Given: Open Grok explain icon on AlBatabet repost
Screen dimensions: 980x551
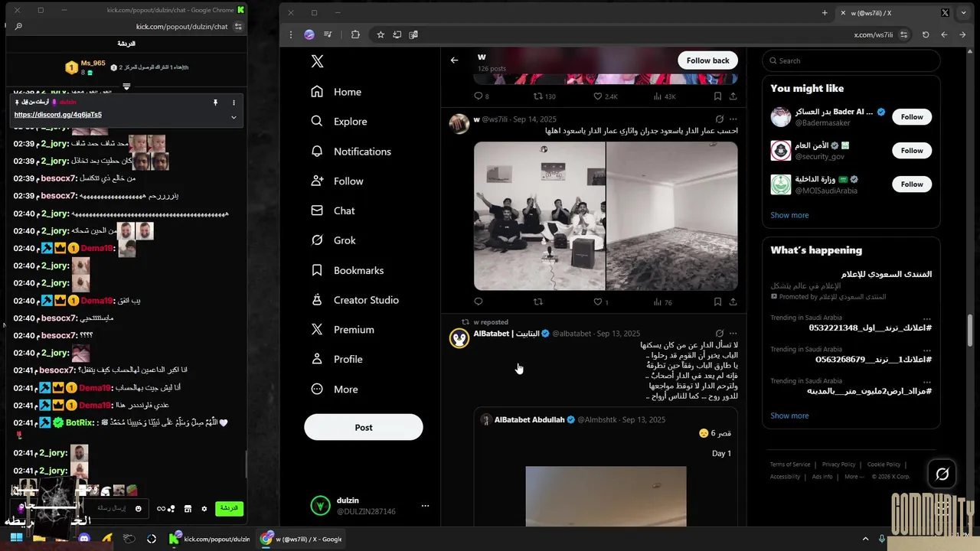Looking at the screenshot, I should 719,334.
